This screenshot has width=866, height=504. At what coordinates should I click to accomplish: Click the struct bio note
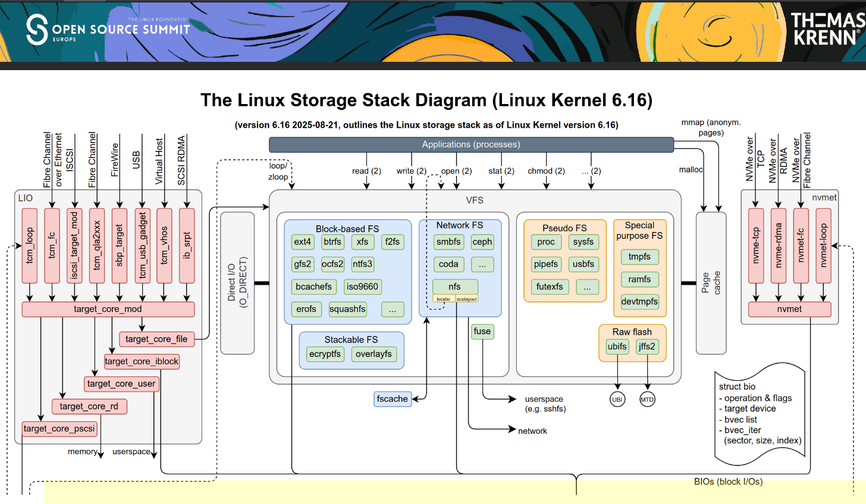coord(760,414)
